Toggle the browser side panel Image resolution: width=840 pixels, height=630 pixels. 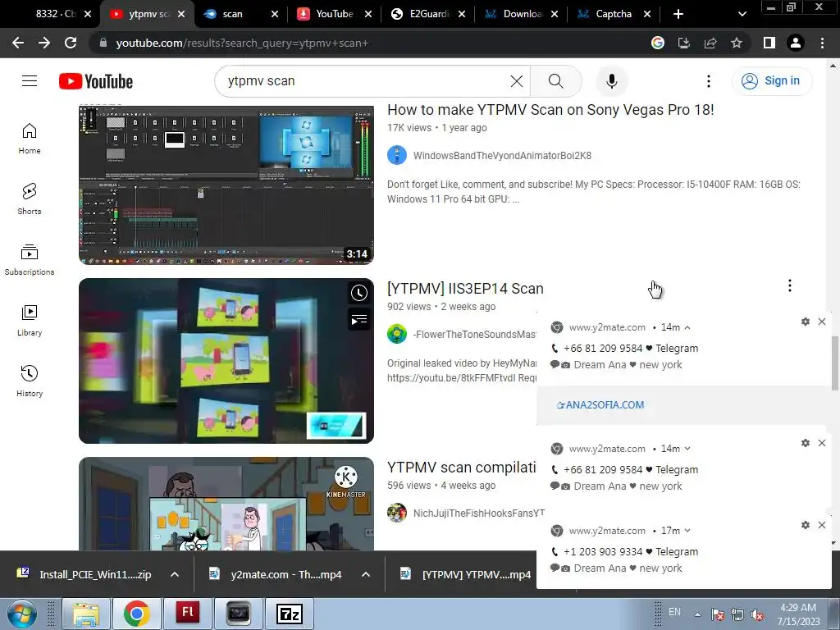click(769, 43)
